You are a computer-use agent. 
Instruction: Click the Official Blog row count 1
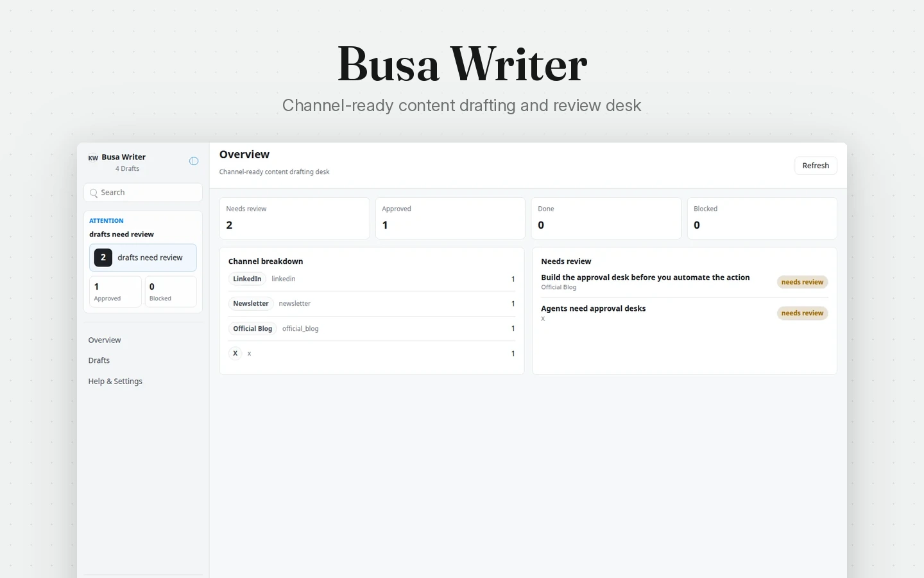(513, 329)
